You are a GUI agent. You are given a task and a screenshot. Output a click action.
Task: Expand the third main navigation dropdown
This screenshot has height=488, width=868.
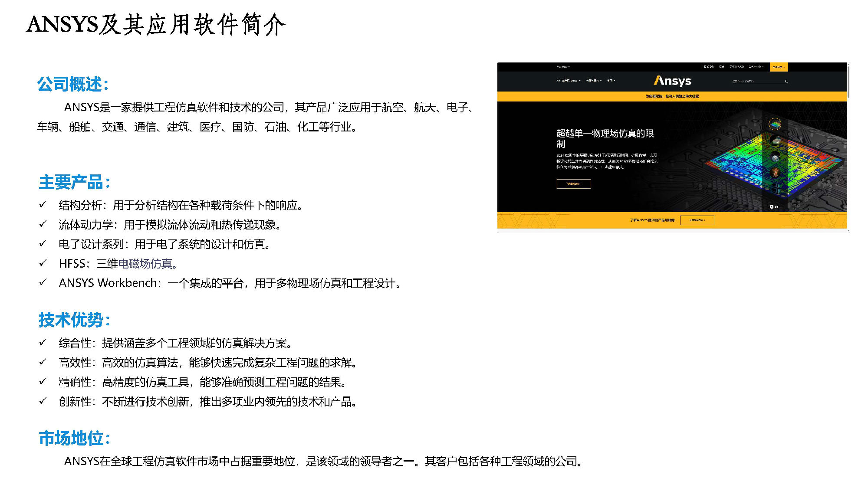611,81
